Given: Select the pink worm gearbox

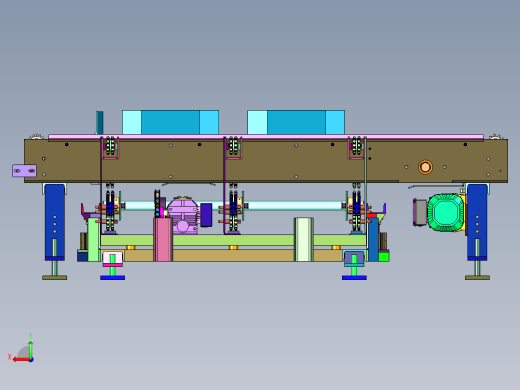Looking at the screenshot, I should point(182,215).
